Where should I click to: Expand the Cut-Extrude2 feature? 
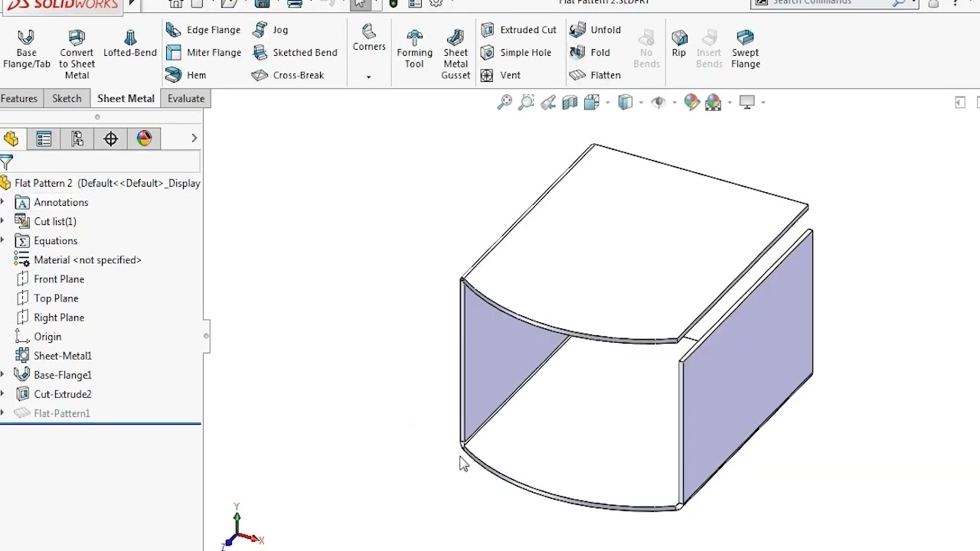3,394
